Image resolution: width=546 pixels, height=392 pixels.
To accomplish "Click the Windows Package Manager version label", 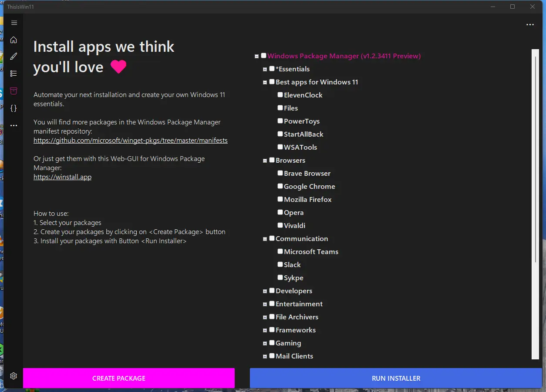I will point(344,56).
